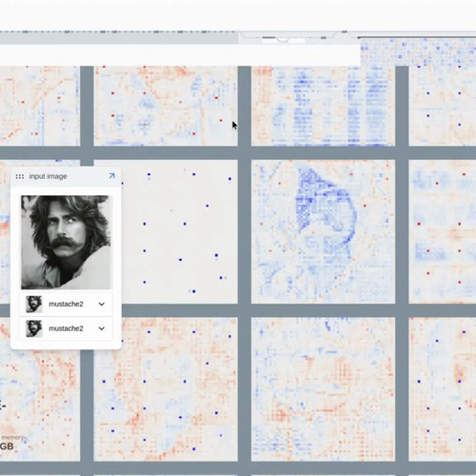Viewport: 476px width, 476px height.
Task: Click the large mustached man input photo
Action: coord(67,242)
